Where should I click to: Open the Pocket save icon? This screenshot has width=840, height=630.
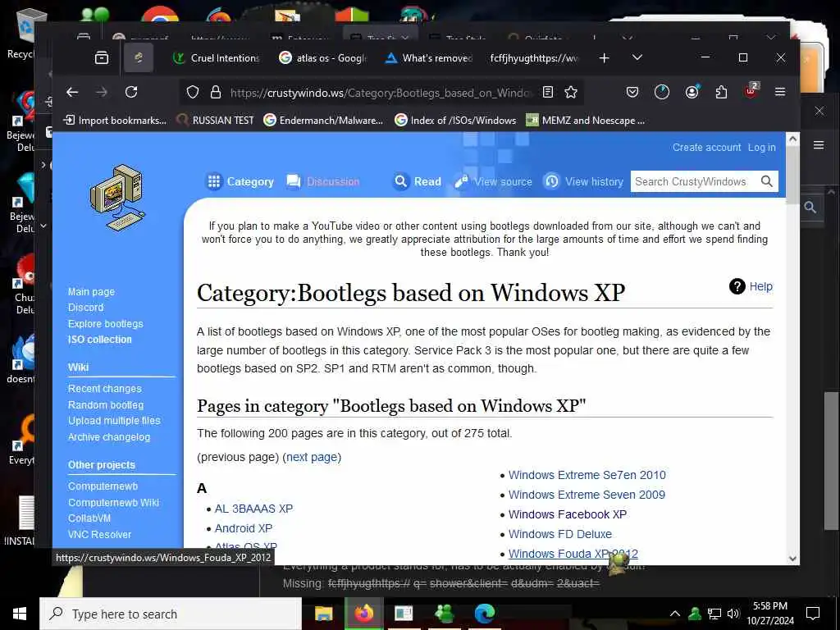(632, 92)
